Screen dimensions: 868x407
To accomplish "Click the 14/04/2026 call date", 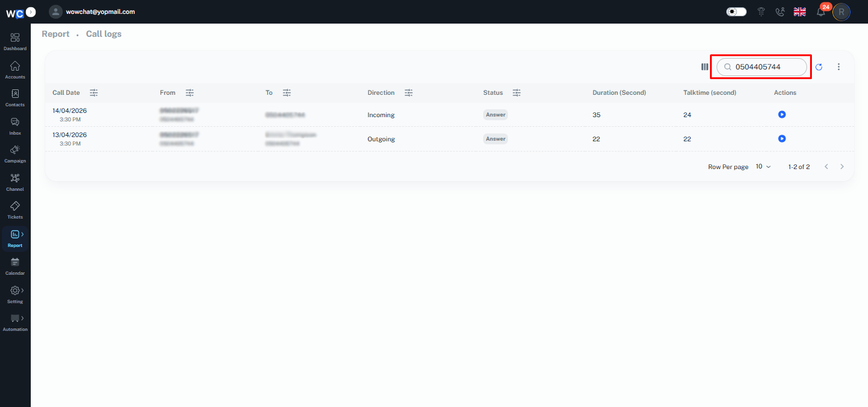I will click(69, 111).
